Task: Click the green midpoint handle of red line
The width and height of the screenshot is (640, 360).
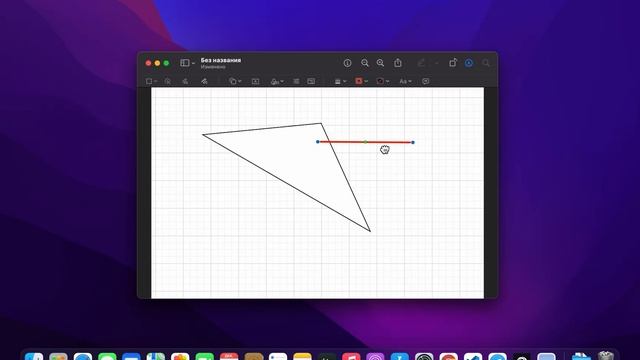Action: [x=365, y=142]
